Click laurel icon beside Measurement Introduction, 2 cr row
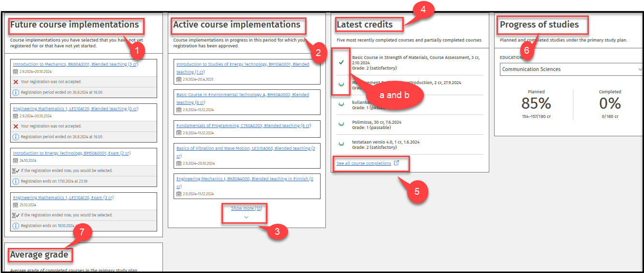Viewport: 644px width, 273px height. pos(341,84)
